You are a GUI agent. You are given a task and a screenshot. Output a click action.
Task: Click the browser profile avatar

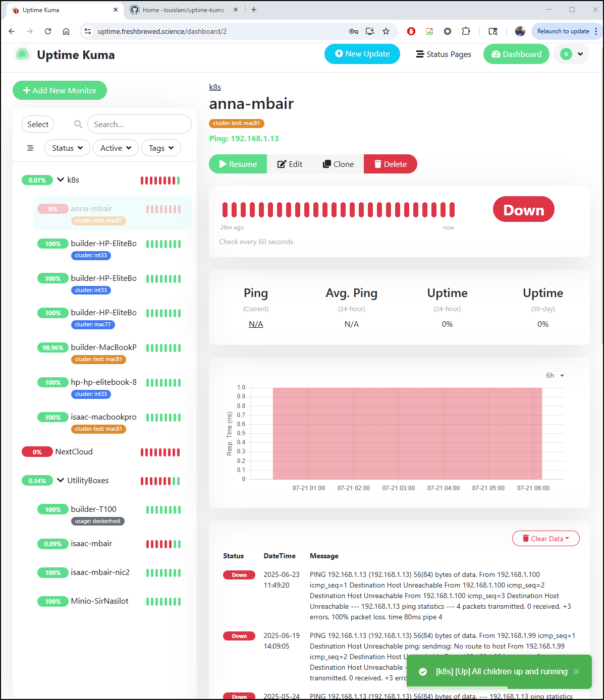[x=520, y=31]
